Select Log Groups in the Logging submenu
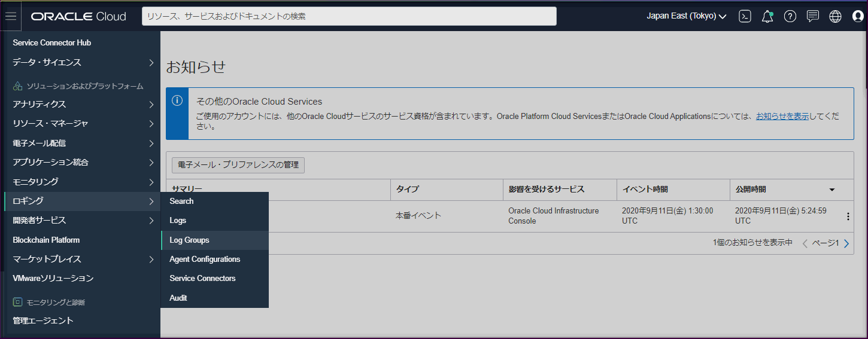Viewport: 868px width, 339px height. pos(214,240)
